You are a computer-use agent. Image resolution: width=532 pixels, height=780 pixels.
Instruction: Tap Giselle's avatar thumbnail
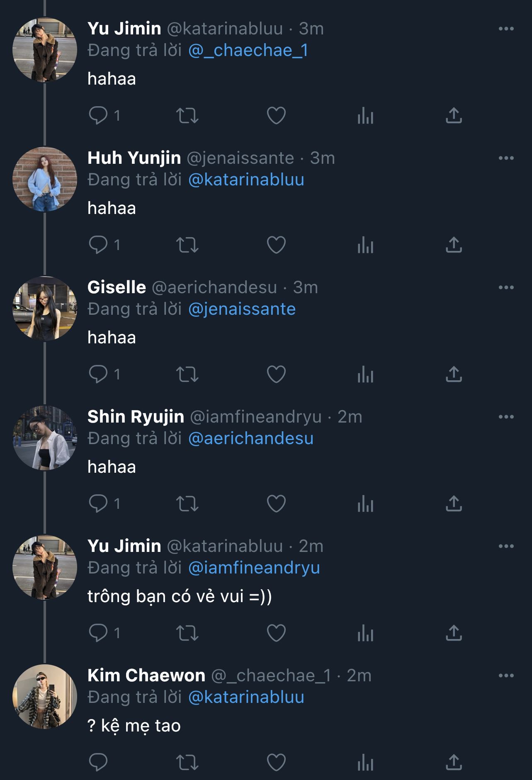click(45, 309)
